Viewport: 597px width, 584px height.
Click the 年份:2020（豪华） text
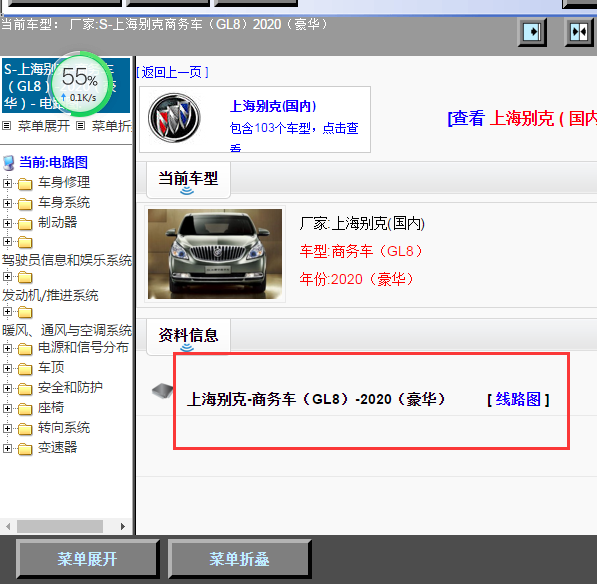point(356,279)
